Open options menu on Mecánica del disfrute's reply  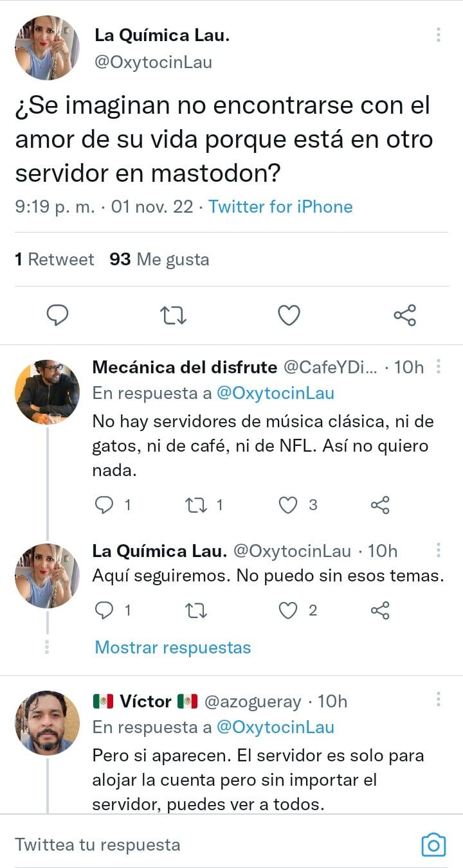(439, 367)
